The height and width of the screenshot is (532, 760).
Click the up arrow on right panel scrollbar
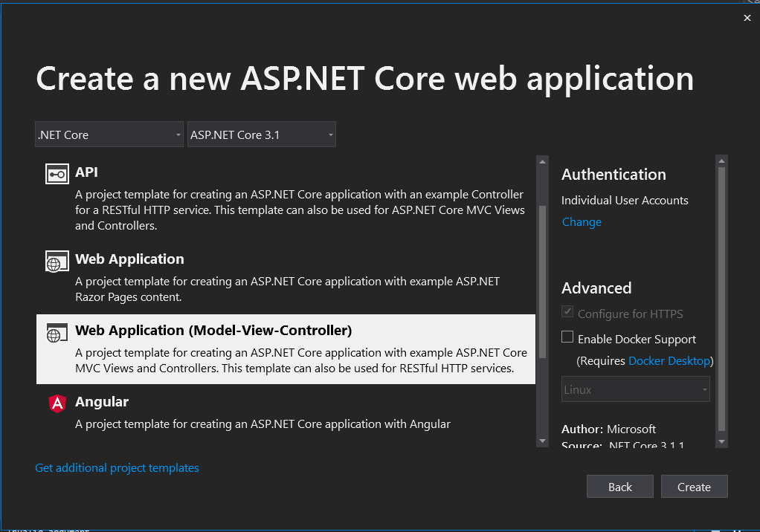pyautogui.click(x=721, y=161)
